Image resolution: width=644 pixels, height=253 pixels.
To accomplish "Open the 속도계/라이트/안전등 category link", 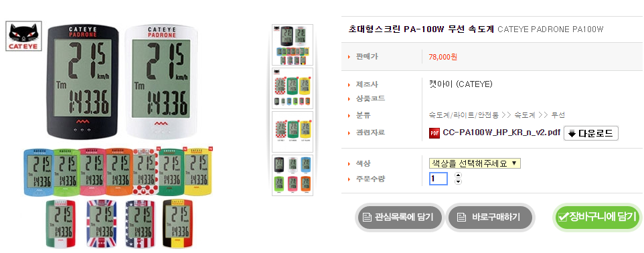I will click(464, 115).
